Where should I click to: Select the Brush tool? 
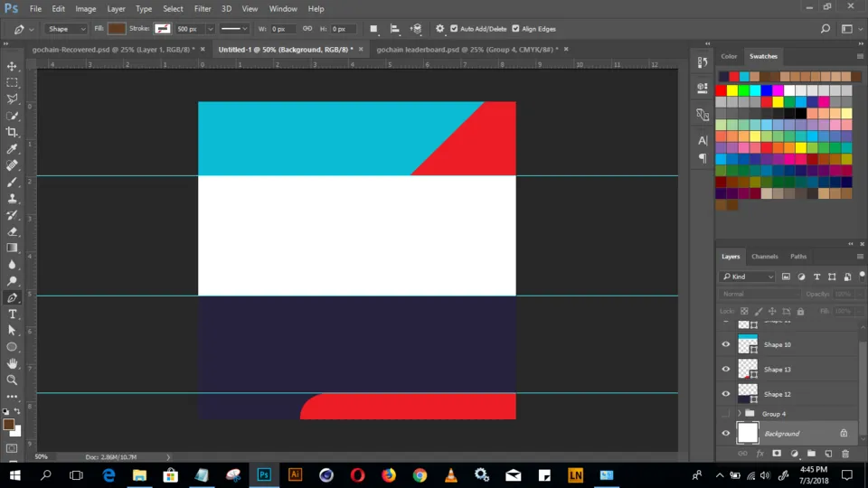(12, 182)
